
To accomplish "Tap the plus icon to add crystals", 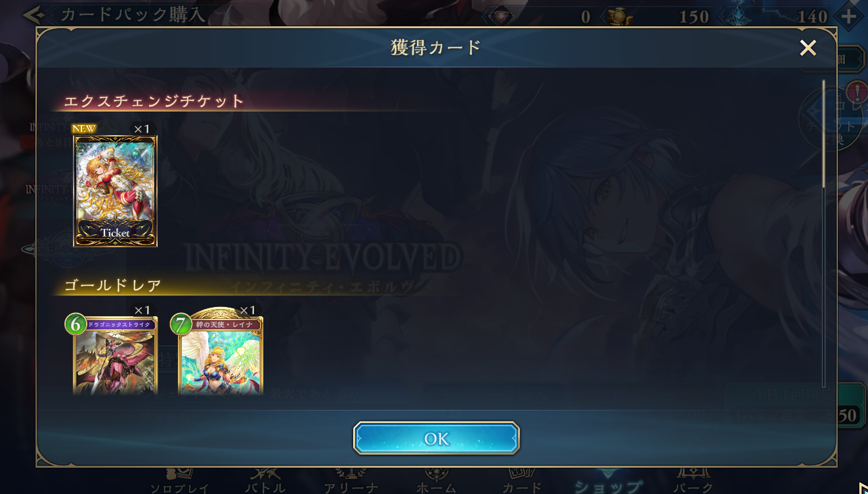I will tap(849, 16).
